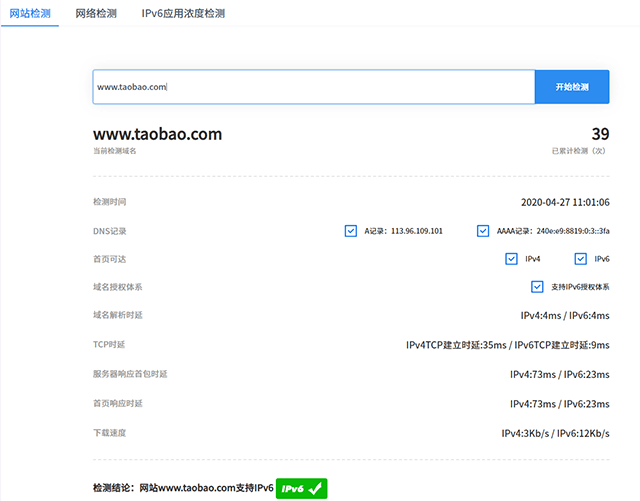Click the 检测结论 conclusion text
This screenshot has height=501, width=640.
coord(183,488)
